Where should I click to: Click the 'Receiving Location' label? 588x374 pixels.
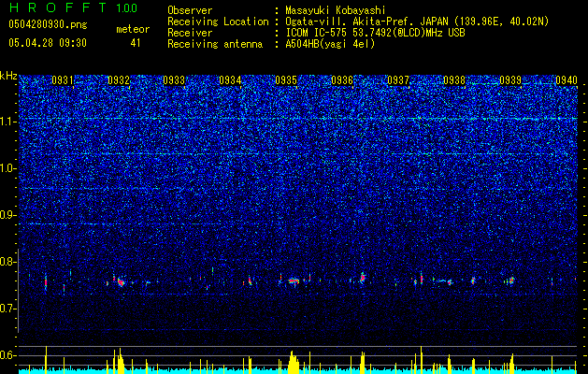pos(218,22)
